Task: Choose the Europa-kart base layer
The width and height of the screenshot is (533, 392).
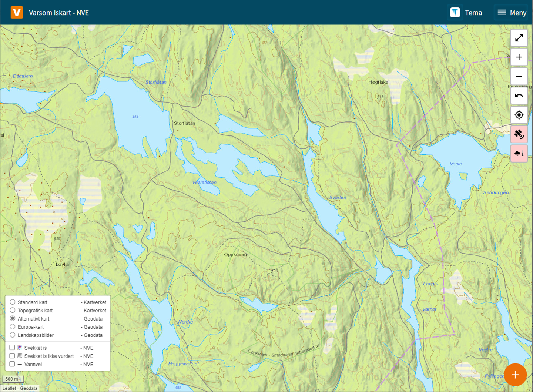Action: (x=13, y=327)
